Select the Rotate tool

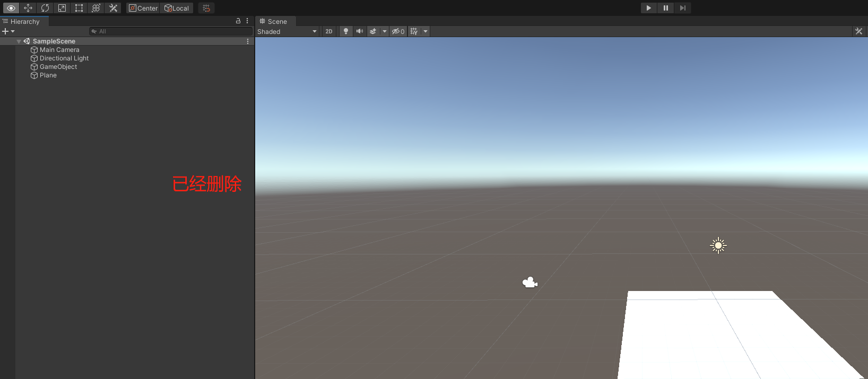pyautogui.click(x=45, y=8)
